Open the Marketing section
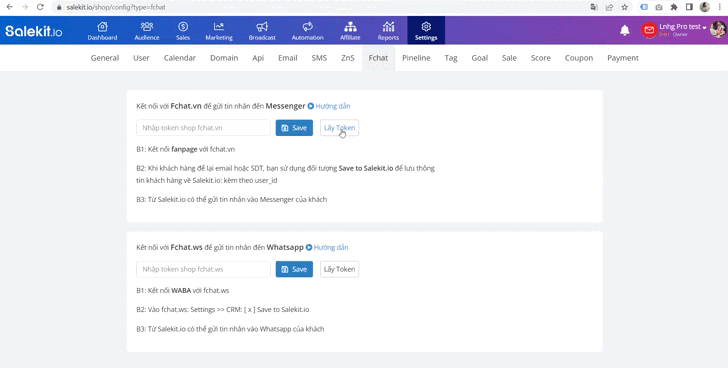Image resolution: width=728 pixels, height=368 pixels. coord(219,31)
